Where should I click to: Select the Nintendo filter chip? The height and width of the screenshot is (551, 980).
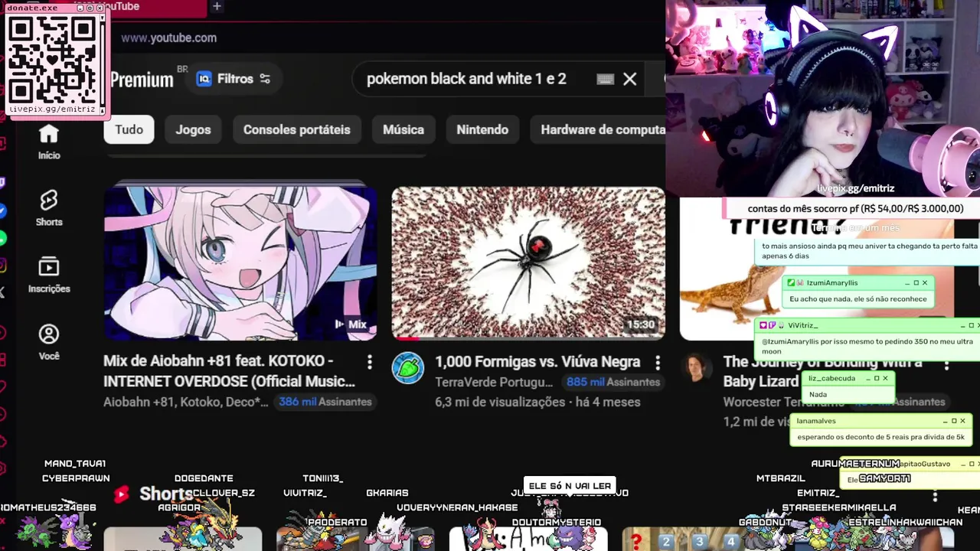pyautogui.click(x=482, y=129)
